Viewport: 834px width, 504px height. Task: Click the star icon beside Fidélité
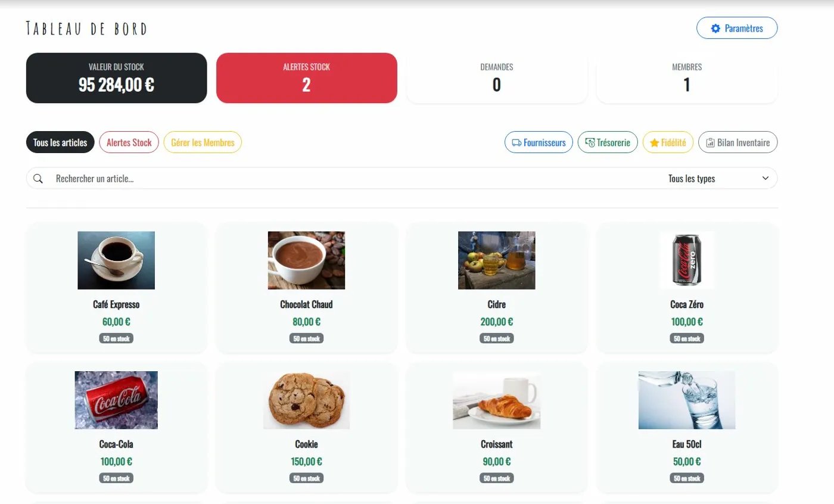tap(654, 143)
